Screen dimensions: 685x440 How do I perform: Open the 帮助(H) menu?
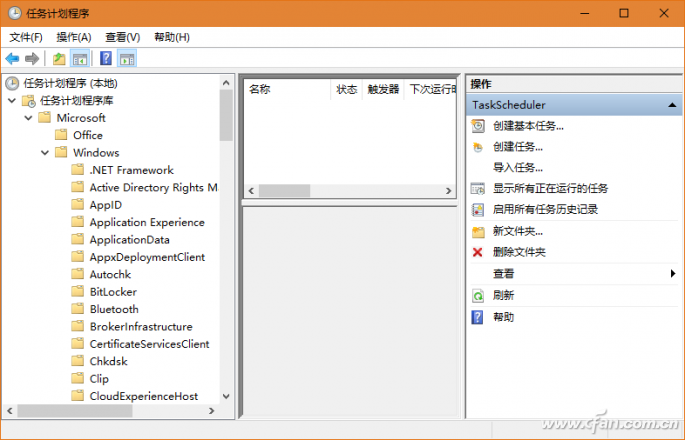[x=172, y=38]
